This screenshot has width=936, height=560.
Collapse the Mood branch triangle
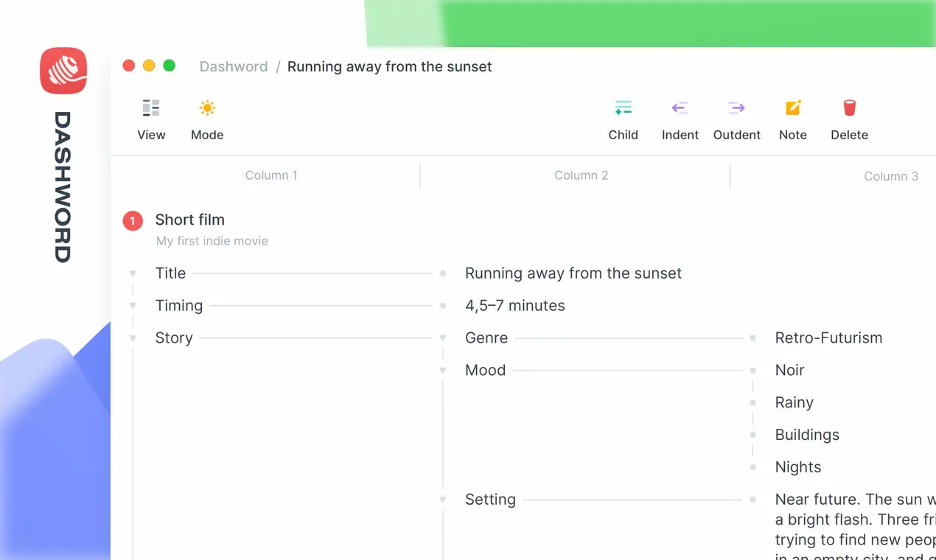443,371
